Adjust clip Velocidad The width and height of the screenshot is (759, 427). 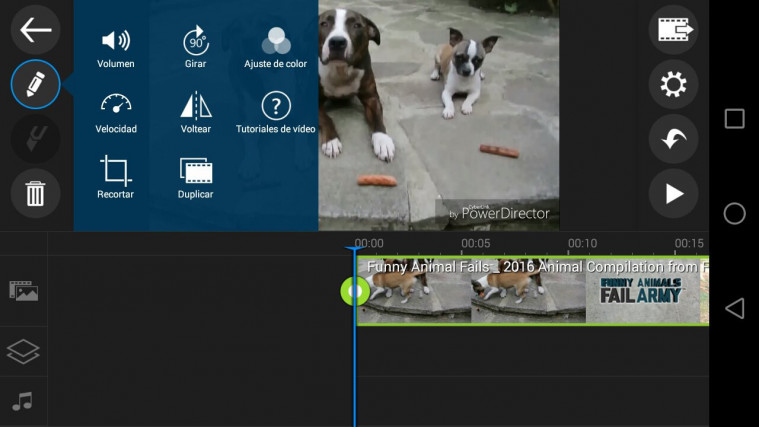[x=116, y=114]
